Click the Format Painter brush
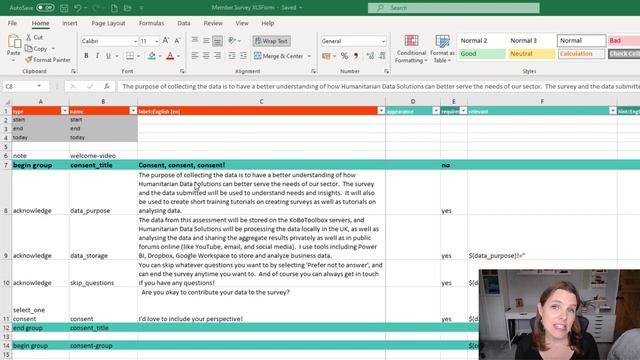The height and width of the screenshot is (360, 640). [29, 60]
